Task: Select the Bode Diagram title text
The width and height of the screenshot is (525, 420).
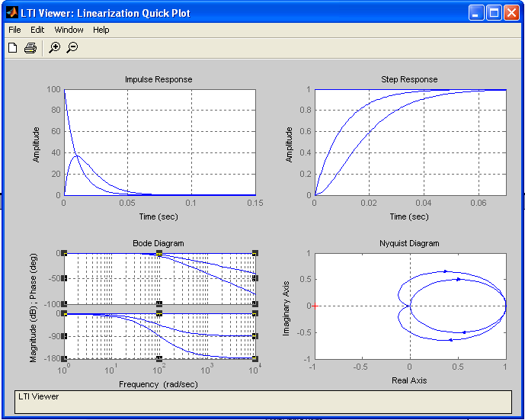Action: coord(158,243)
